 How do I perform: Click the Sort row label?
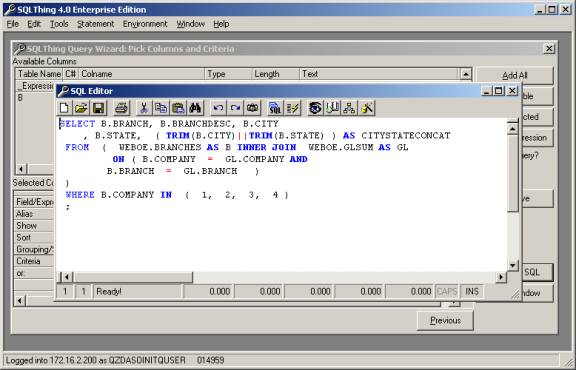pyautogui.click(x=24, y=238)
